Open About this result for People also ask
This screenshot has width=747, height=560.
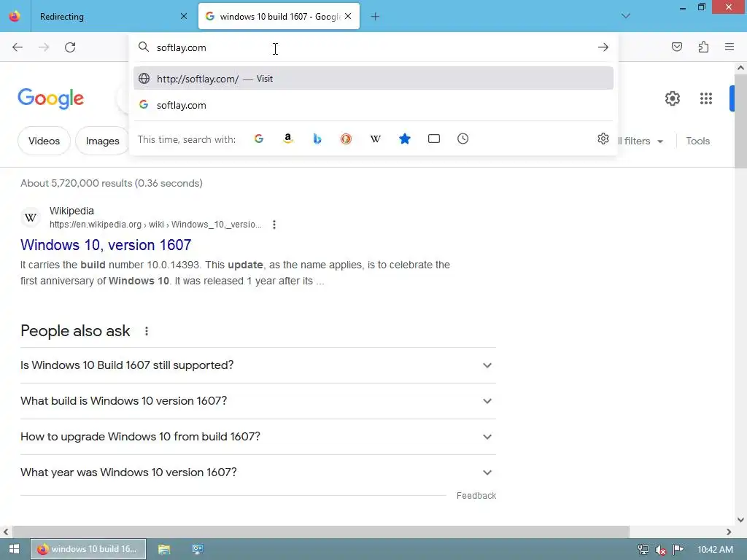tap(146, 331)
